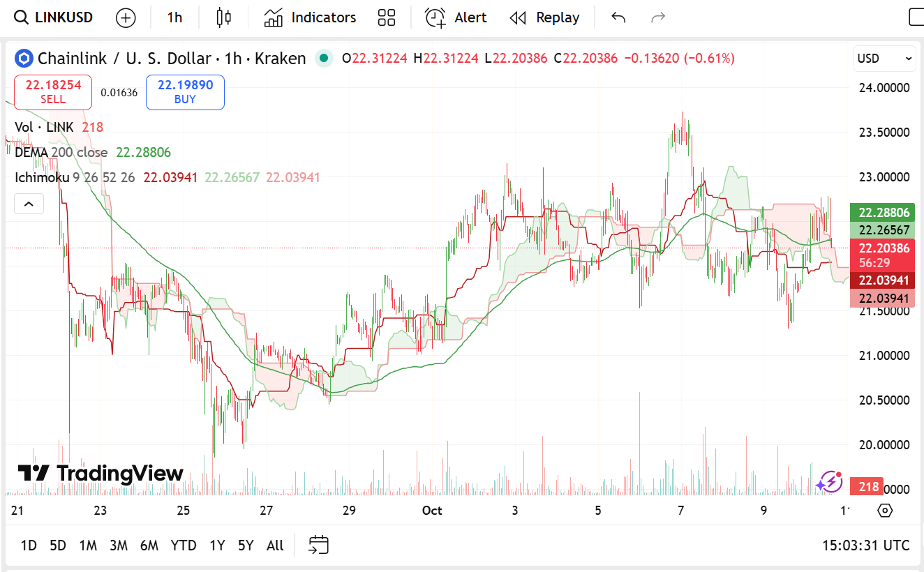This screenshot has width=924, height=572.
Task: Open chart settings gear on the price axis
Action: point(885,510)
